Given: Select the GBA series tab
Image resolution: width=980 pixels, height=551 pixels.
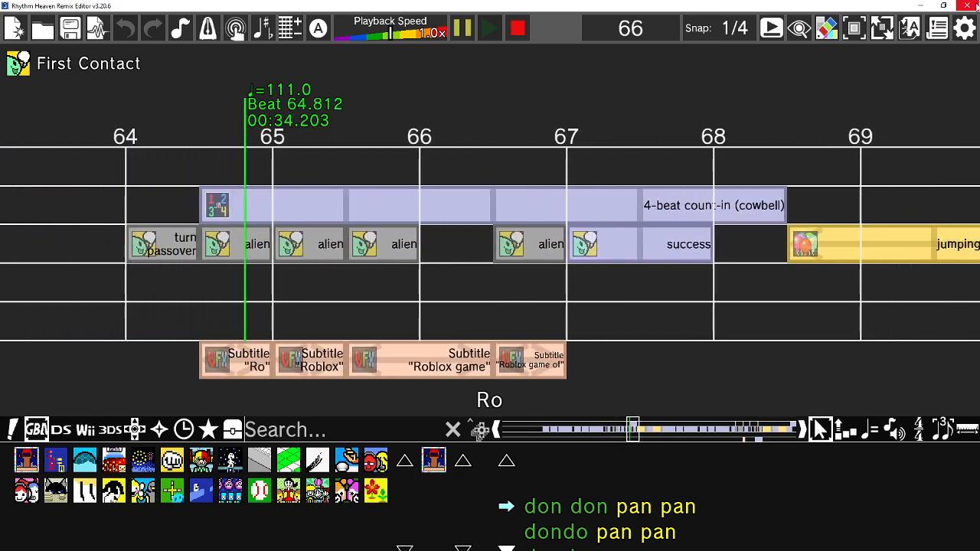Looking at the screenshot, I should tap(36, 429).
